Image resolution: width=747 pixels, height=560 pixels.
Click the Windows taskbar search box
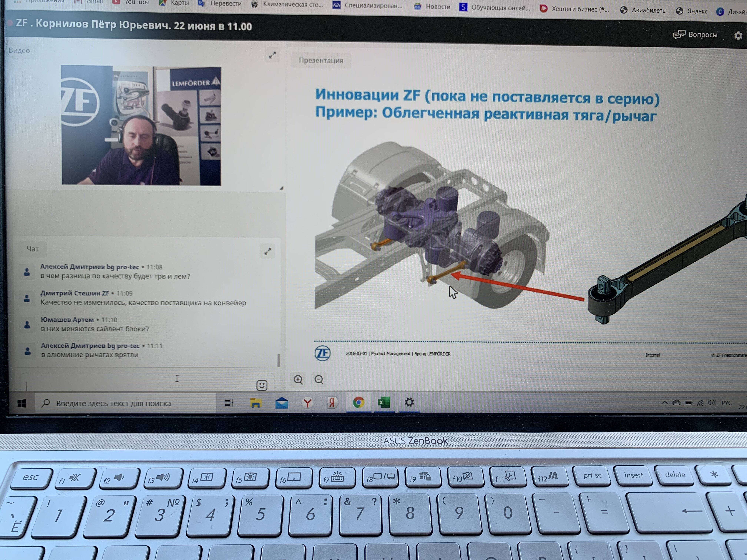(x=126, y=403)
